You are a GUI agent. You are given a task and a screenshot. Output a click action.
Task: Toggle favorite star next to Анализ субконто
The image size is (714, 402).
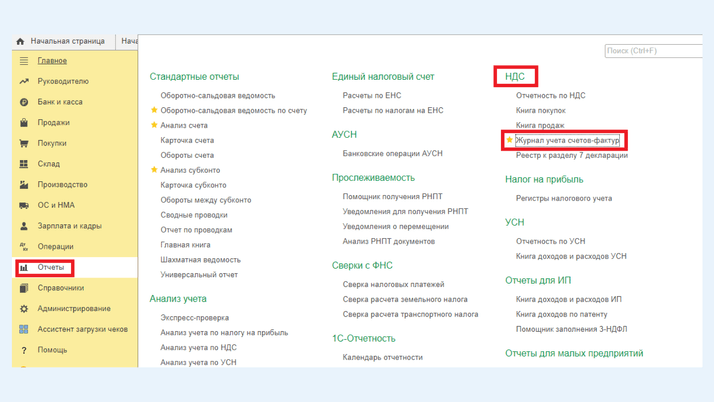point(154,170)
